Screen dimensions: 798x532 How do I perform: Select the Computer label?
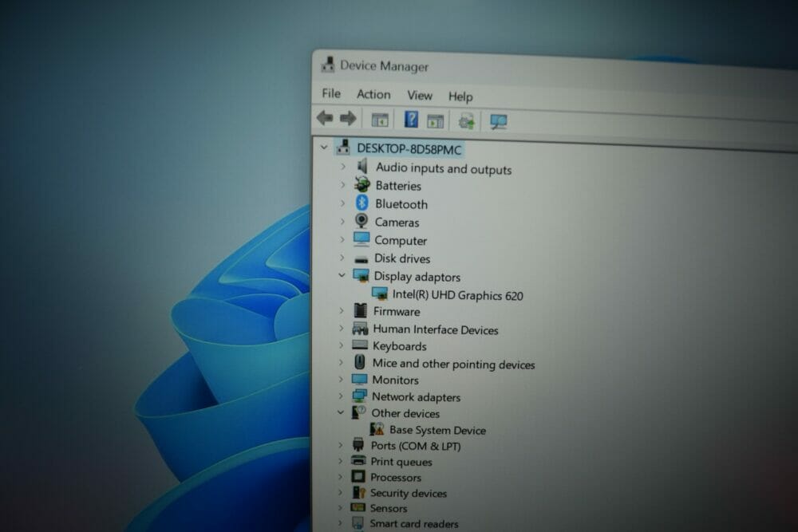click(401, 241)
